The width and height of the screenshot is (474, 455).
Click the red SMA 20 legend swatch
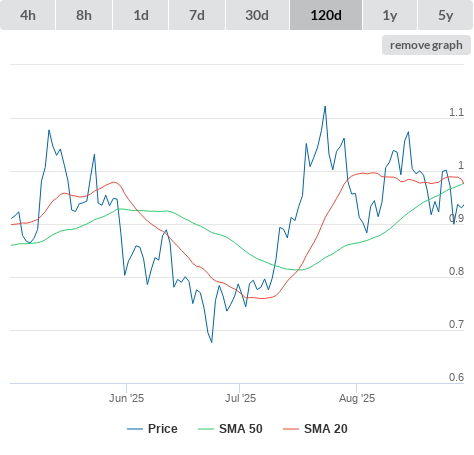(x=291, y=429)
